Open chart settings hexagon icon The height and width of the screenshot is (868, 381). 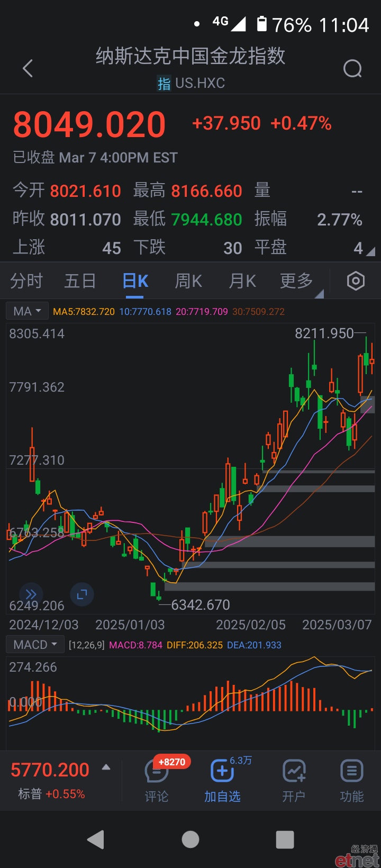[x=356, y=281]
